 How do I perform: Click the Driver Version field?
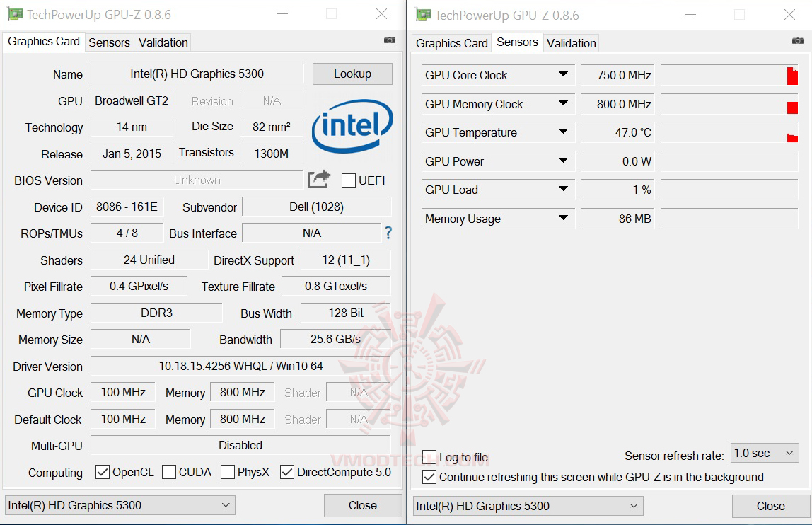[x=240, y=366]
